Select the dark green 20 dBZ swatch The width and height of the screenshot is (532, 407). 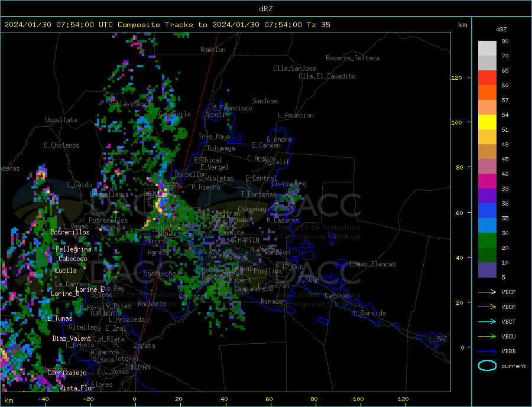point(487,255)
